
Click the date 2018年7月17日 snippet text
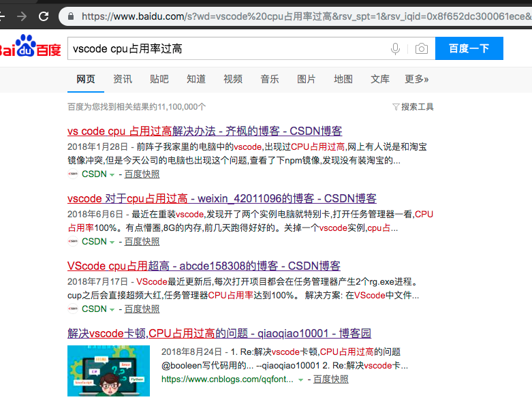click(x=97, y=282)
